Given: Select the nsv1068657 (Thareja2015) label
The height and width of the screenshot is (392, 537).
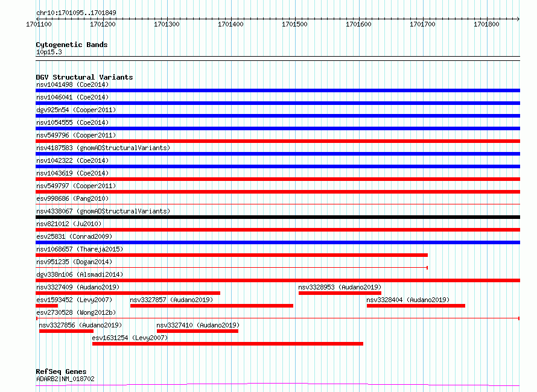Looking at the screenshot, I should coord(80,249).
